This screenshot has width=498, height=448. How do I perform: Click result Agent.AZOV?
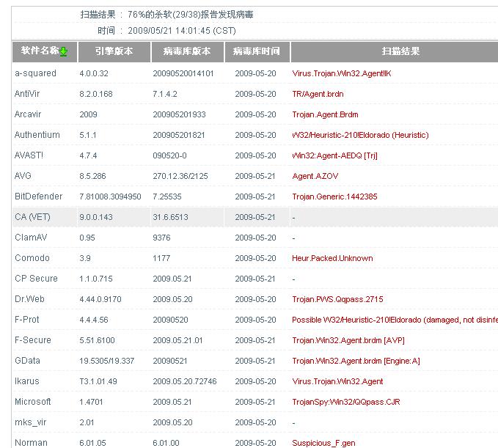tap(315, 176)
